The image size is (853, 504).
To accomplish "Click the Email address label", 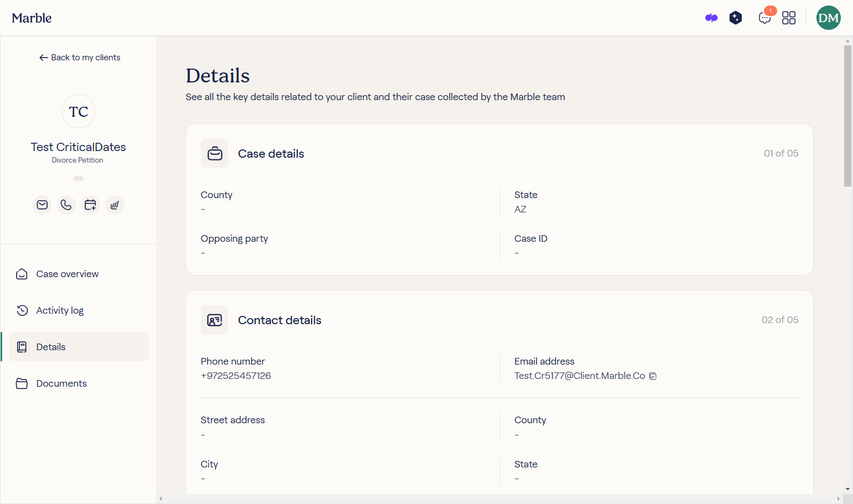I will pyautogui.click(x=544, y=362).
